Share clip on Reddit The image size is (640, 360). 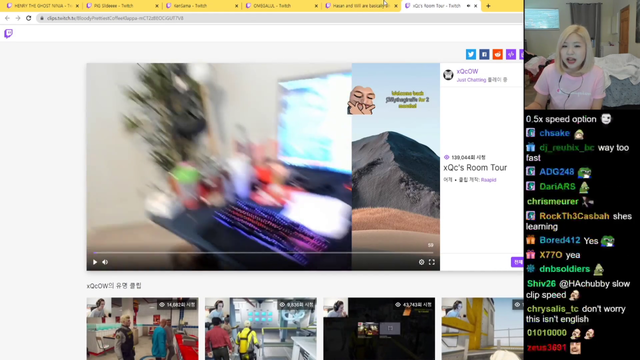coord(498,54)
